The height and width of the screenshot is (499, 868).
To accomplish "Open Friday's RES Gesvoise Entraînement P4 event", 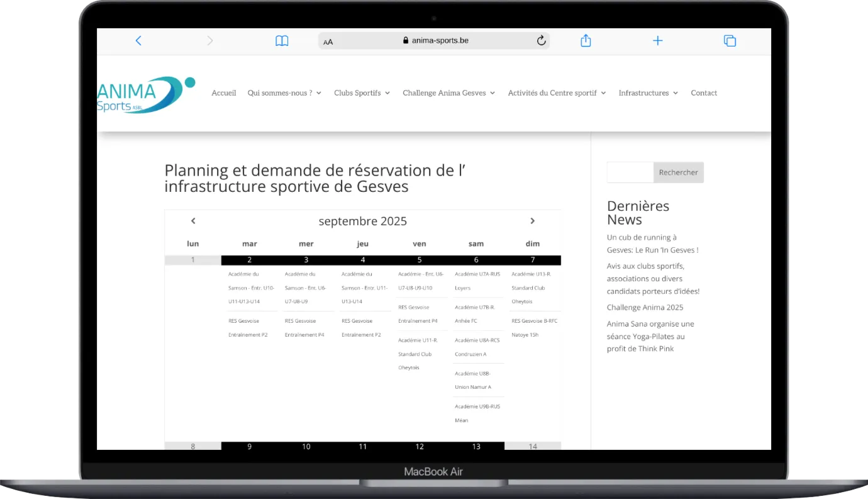I will tap(418, 314).
